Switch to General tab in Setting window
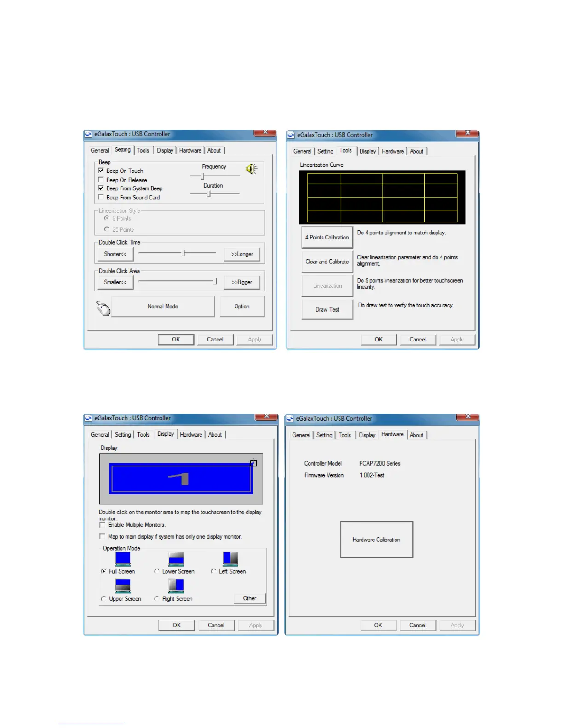The width and height of the screenshot is (563, 728). [99, 150]
